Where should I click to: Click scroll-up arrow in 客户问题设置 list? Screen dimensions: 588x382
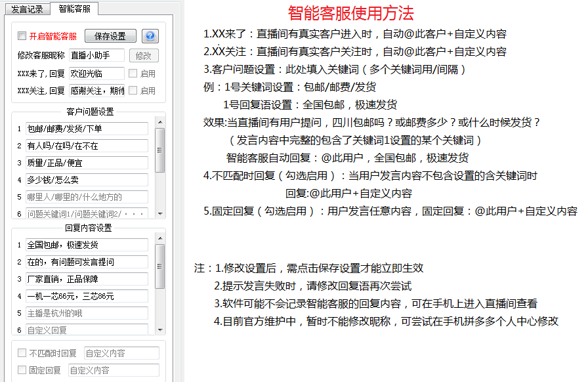click(x=159, y=121)
